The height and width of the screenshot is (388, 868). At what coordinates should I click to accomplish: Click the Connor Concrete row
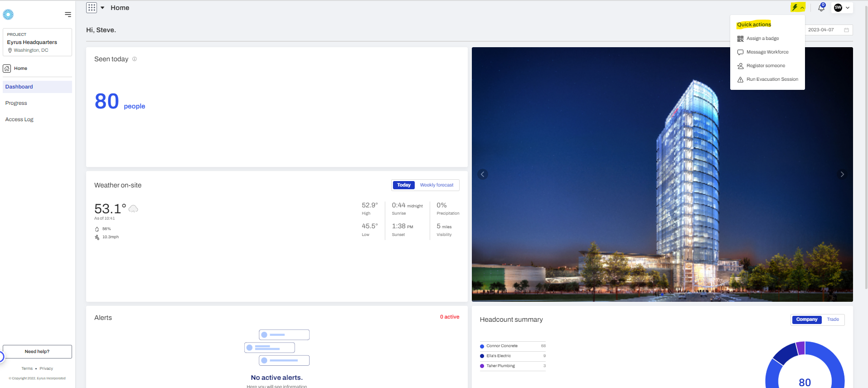pyautogui.click(x=513, y=346)
